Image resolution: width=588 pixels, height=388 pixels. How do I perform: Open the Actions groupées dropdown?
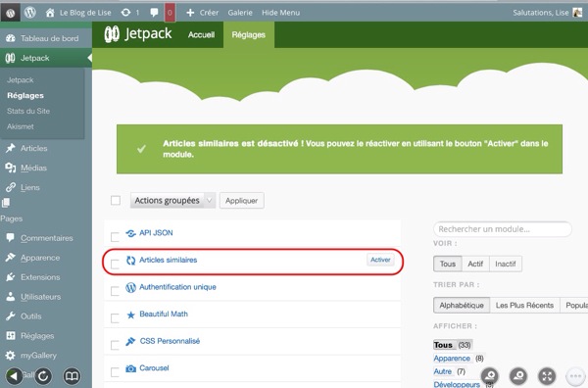point(172,201)
